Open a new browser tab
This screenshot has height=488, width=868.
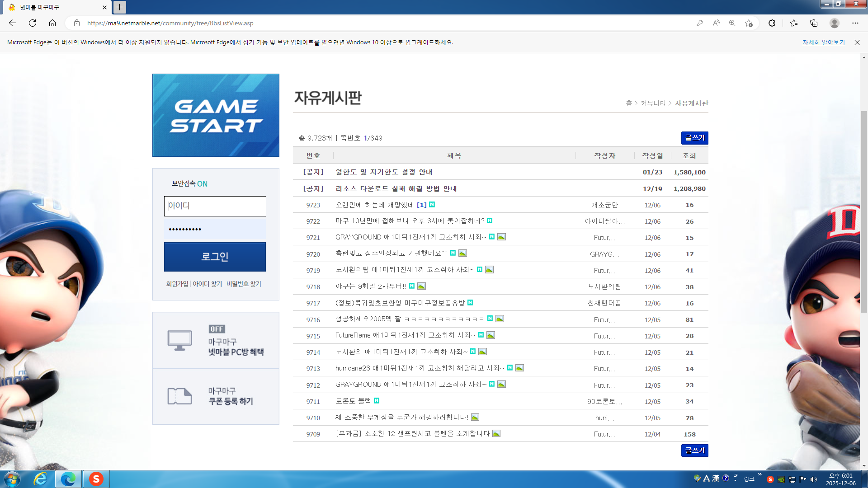coord(119,7)
